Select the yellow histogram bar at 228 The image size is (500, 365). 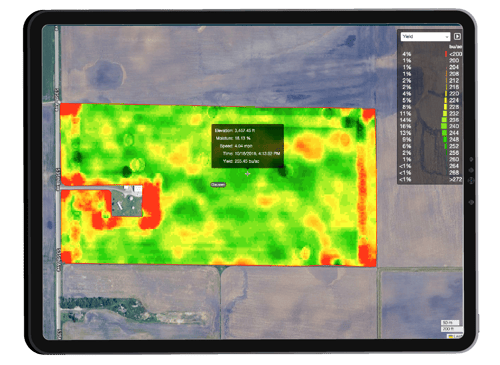pos(445,107)
